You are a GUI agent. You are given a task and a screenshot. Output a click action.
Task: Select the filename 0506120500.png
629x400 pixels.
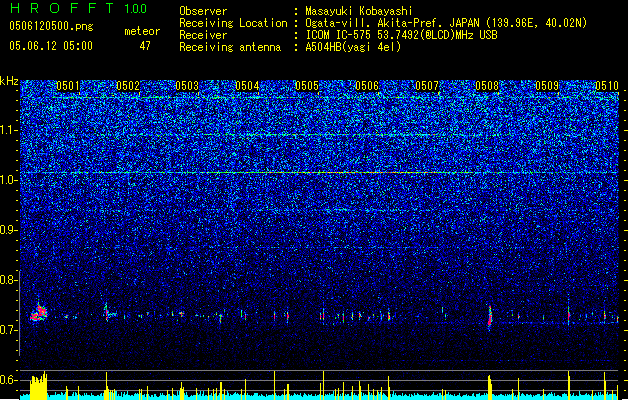pyautogui.click(x=51, y=26)
